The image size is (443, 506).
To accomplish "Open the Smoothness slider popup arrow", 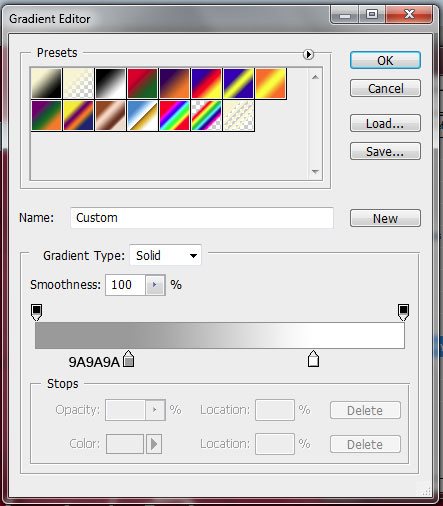I will coord(155,285).
